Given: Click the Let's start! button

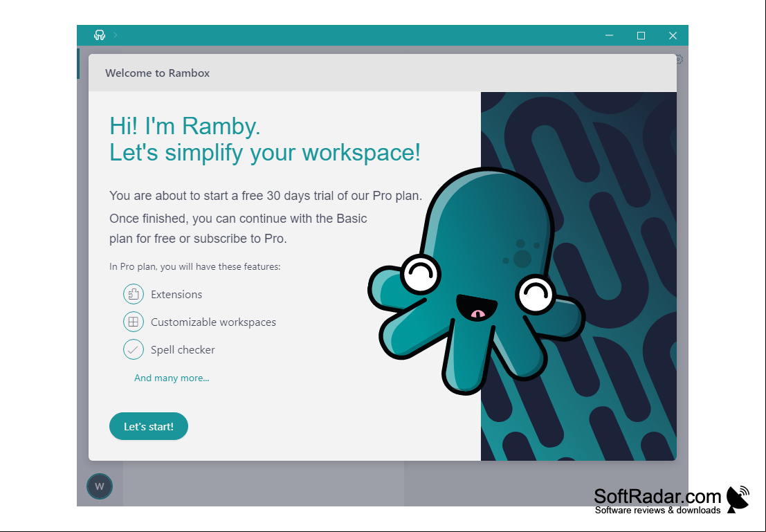Looking at the screenshot, I should (149, 426).
